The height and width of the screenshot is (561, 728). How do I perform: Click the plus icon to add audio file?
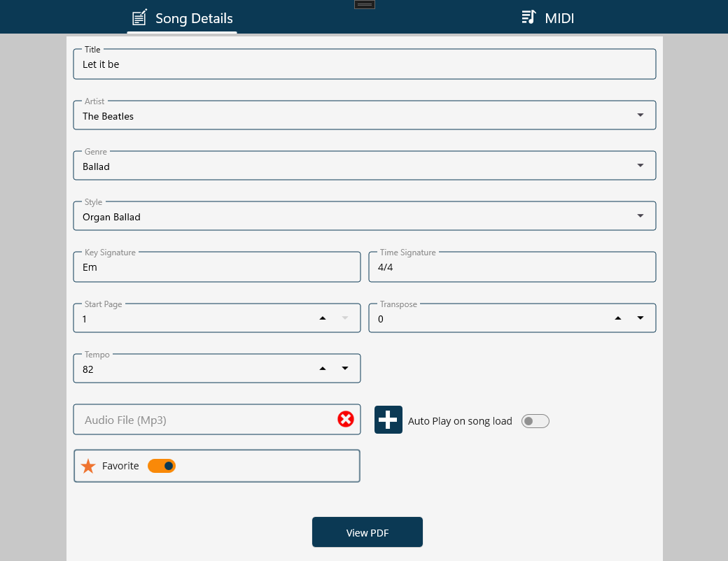tap(388, 420)
